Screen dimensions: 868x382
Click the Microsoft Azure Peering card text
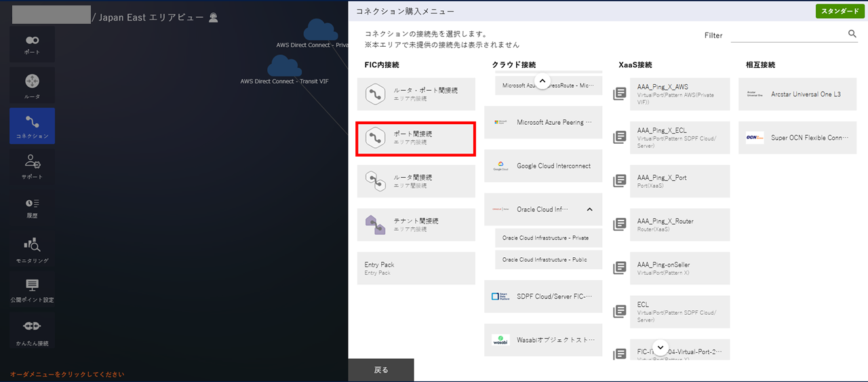(555, 123)
